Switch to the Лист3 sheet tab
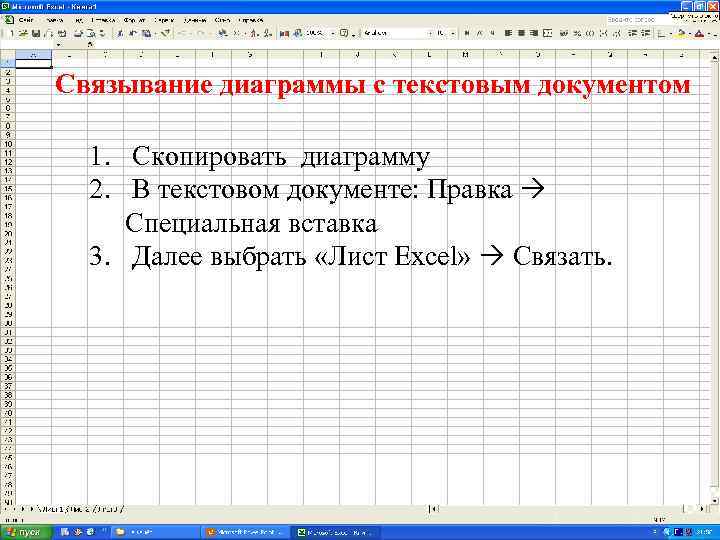 tap(108, 509)
